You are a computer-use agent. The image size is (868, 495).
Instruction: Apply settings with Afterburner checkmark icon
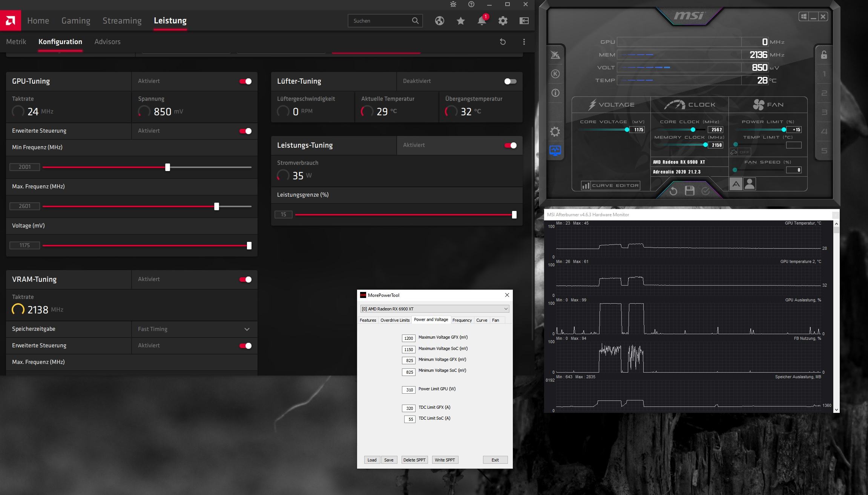pyautogui.click(x=705, y=191)
